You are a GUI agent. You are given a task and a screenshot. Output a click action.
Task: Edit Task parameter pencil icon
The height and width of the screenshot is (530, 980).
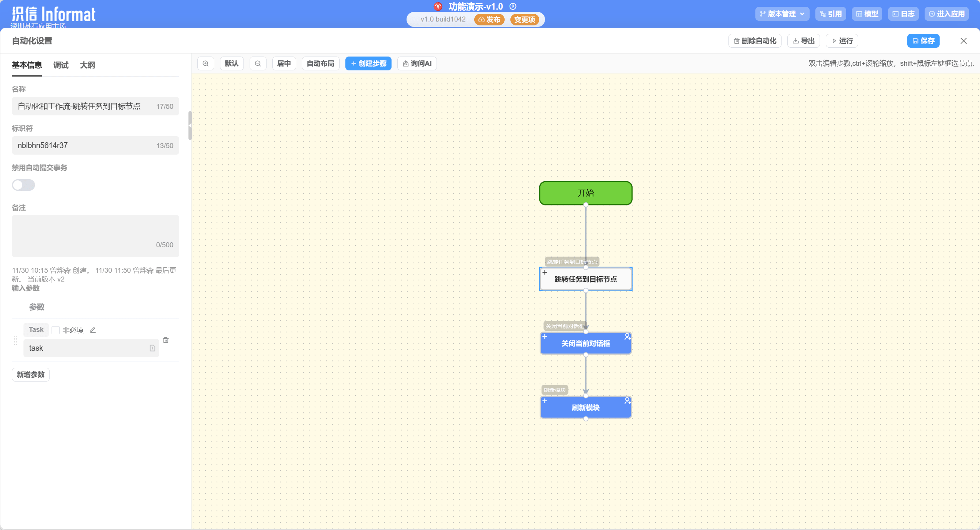93,330
